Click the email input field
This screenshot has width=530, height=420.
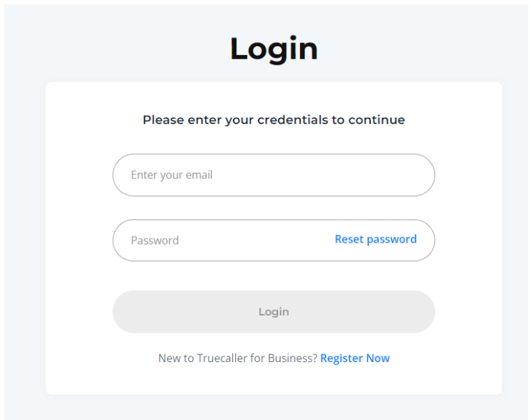coord(273,175)
